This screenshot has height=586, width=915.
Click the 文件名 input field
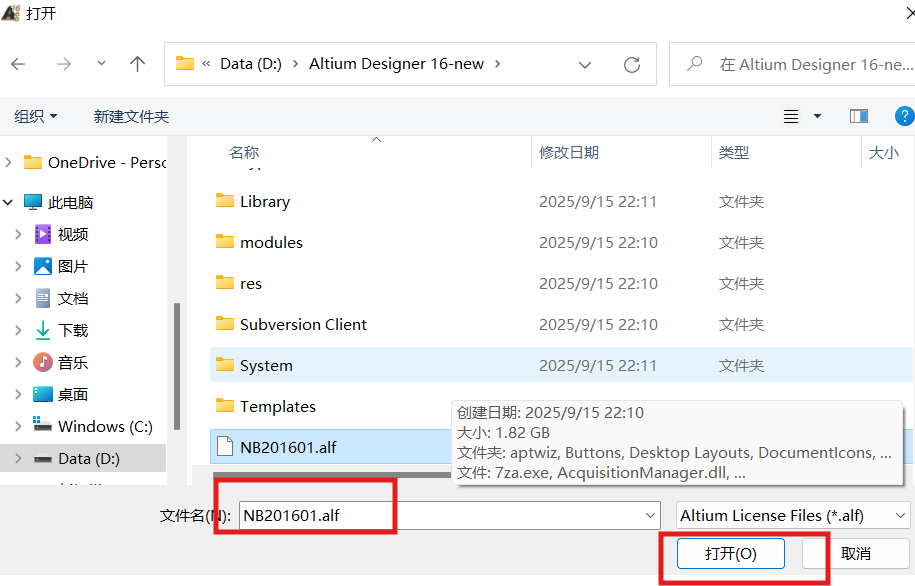[449, 515]
